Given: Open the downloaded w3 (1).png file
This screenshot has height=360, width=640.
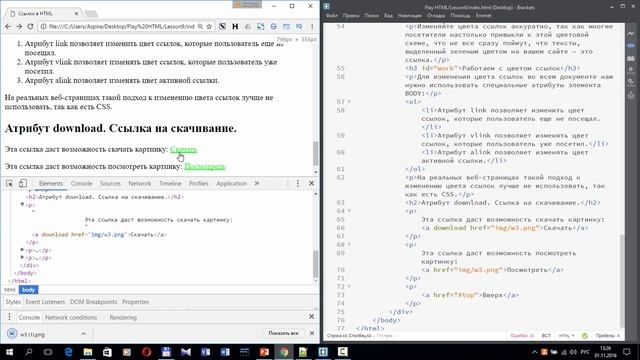Looking at the screenshot, I should 33,334.
